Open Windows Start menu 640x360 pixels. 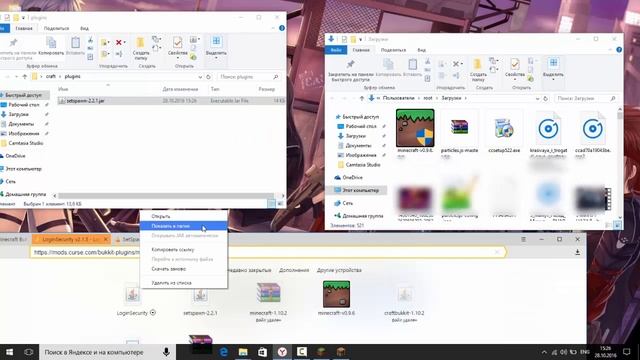[9, 352]
